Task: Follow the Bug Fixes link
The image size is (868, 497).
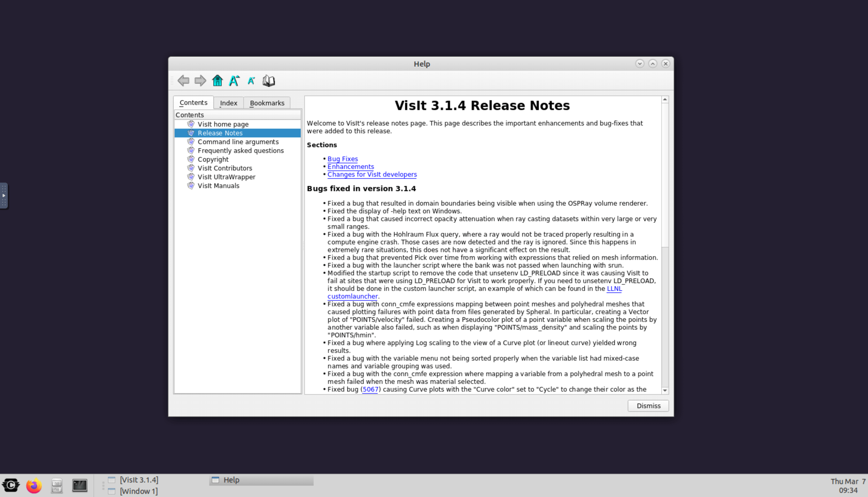Action: 342,159
